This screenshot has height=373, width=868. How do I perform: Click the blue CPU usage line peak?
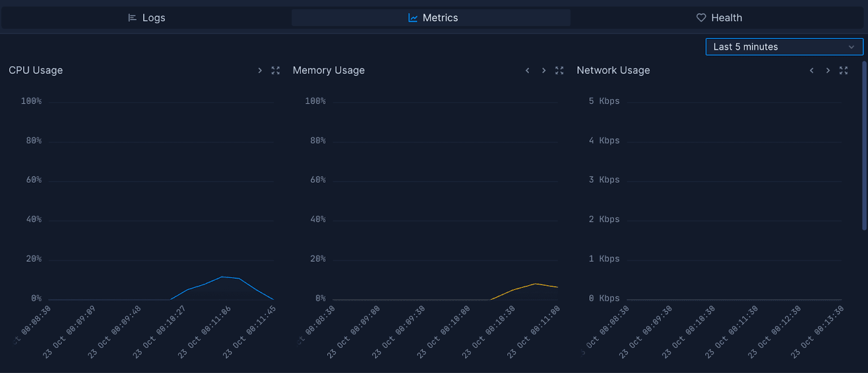coord(222,277)
